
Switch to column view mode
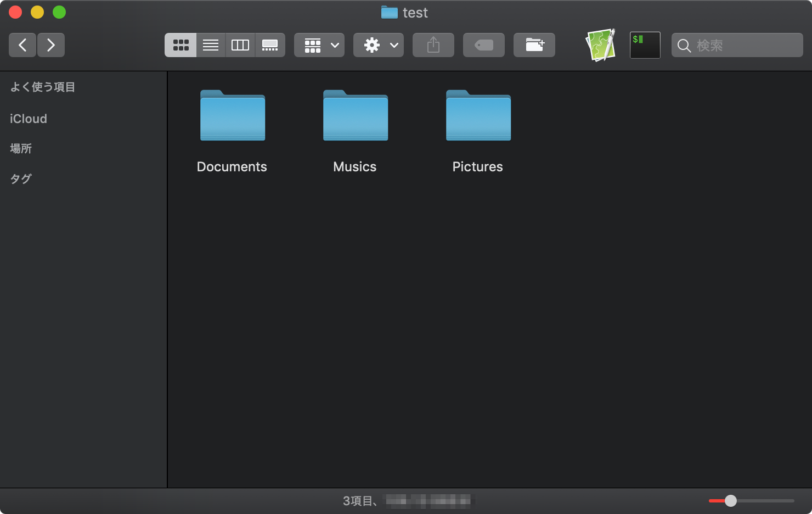pyautogui.click(x=240, y=45)
